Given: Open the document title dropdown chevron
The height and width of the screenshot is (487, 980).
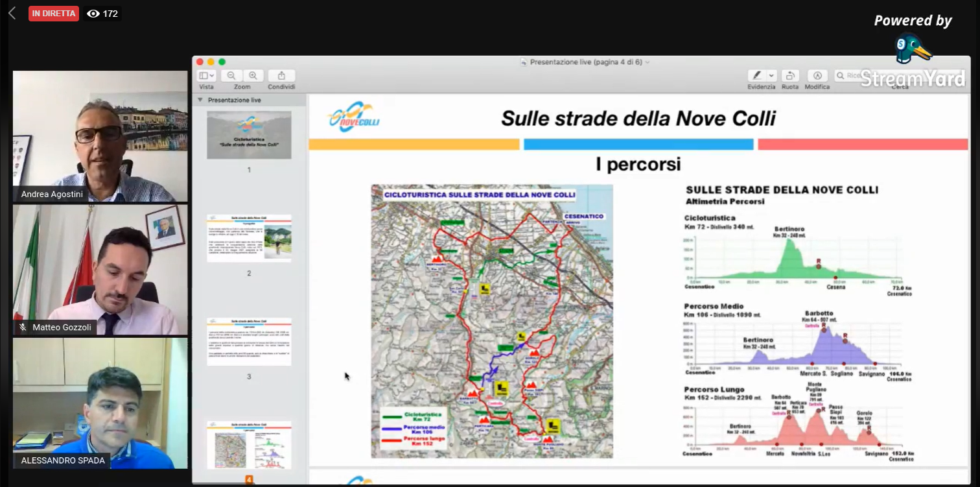Looking at the screenshot, I should 647,62.
